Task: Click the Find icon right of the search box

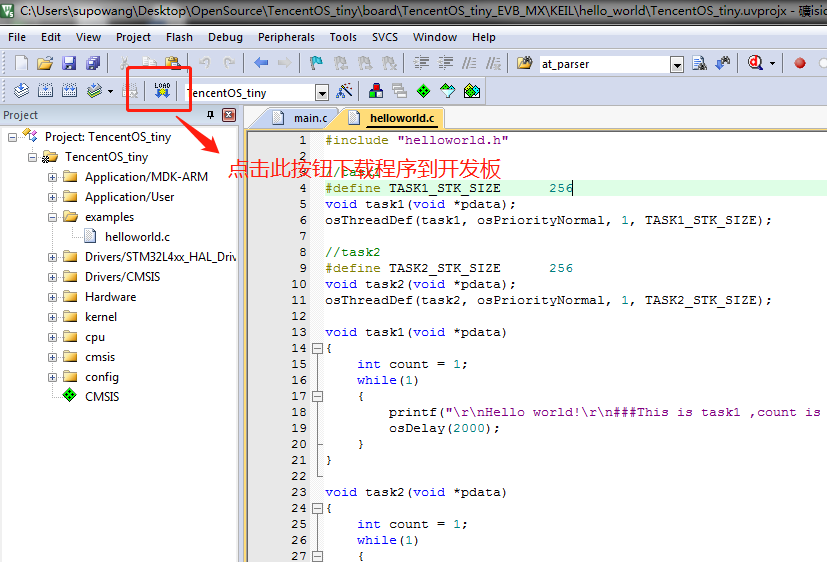Action: tap(699, 63)
